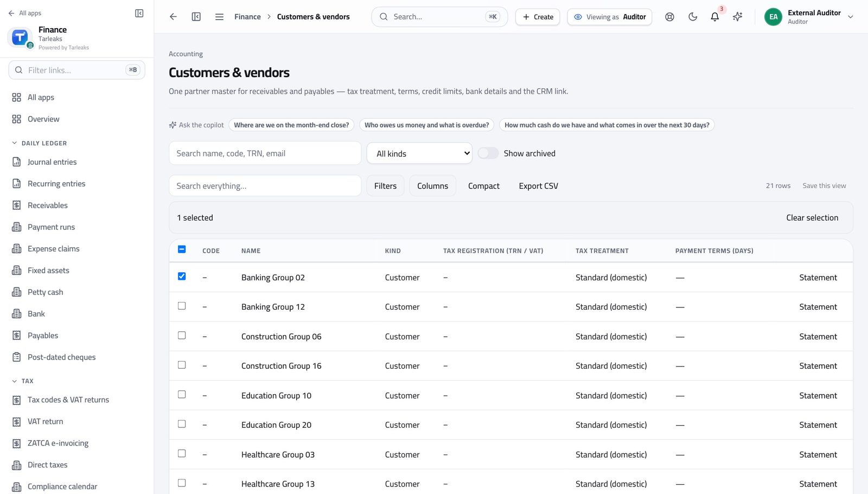This screenshot has height=494, width=868.
Task: Switch to dark mode moon icon
Action: (x=693, y=17)
